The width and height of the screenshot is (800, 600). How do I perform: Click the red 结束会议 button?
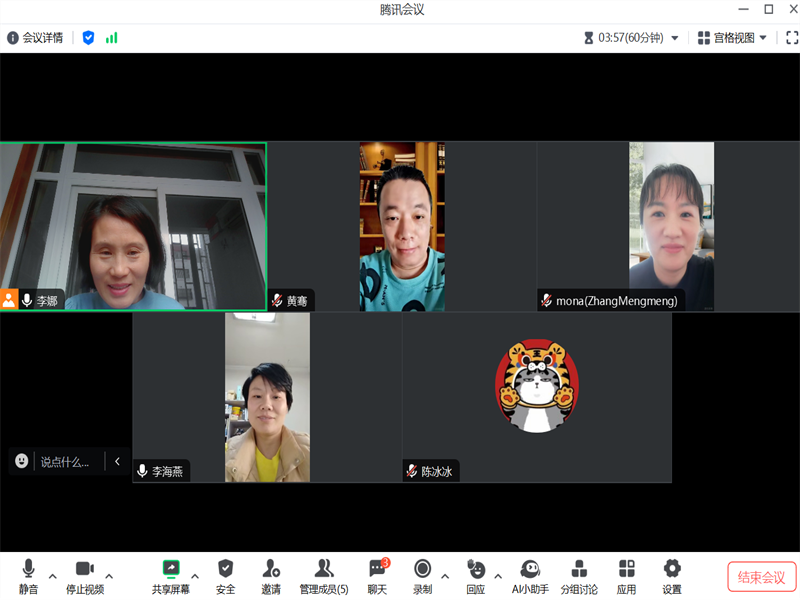click(762, 577)
